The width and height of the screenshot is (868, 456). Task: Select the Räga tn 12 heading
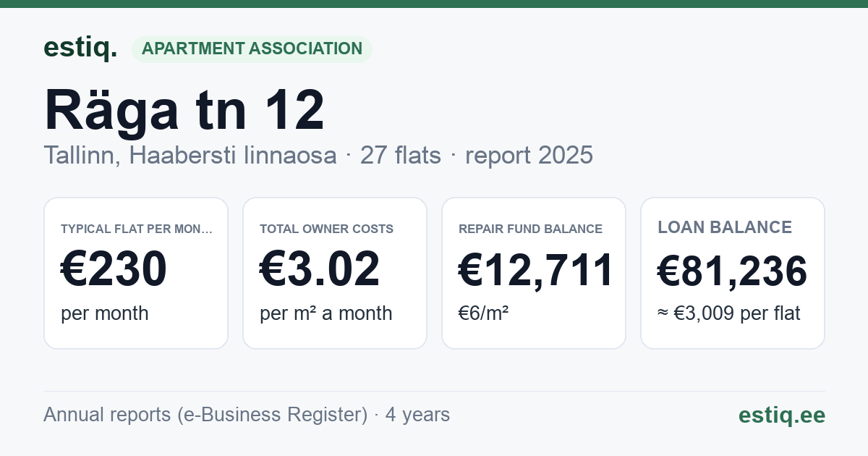[x=184, y=110]
